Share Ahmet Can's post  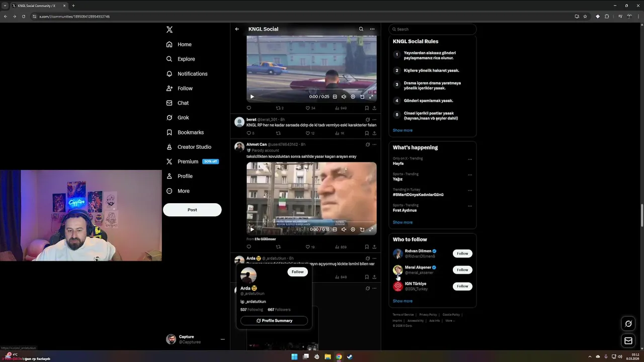pos(374,247)
